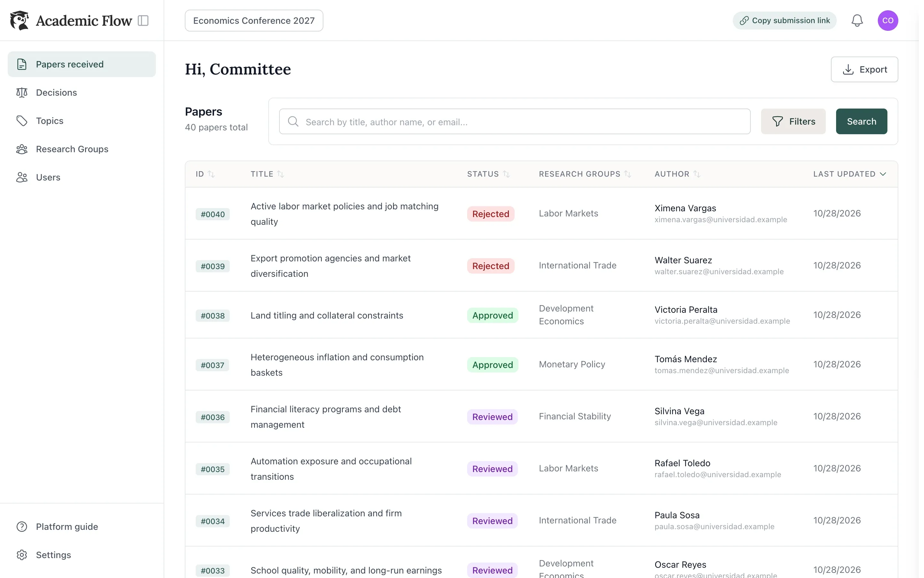The height and width of the screenshot is (578, 924).
Task: Open 'Services trade liberalization' paper title
Action: coord(326,521)
